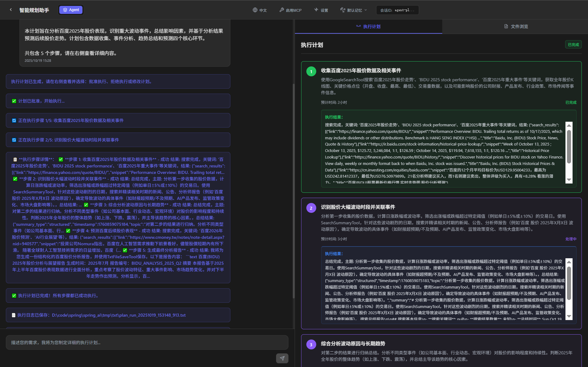Expand the 默认记忆 dropdown
The height and width of the screenshot is (367, 588).
pos(354,10)
